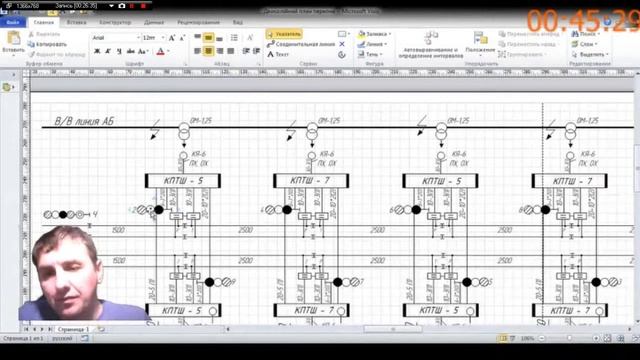Select the Connector (Соединительная линия) tool
The height and width of the screenshot is (360, 640).
(301, 44)
